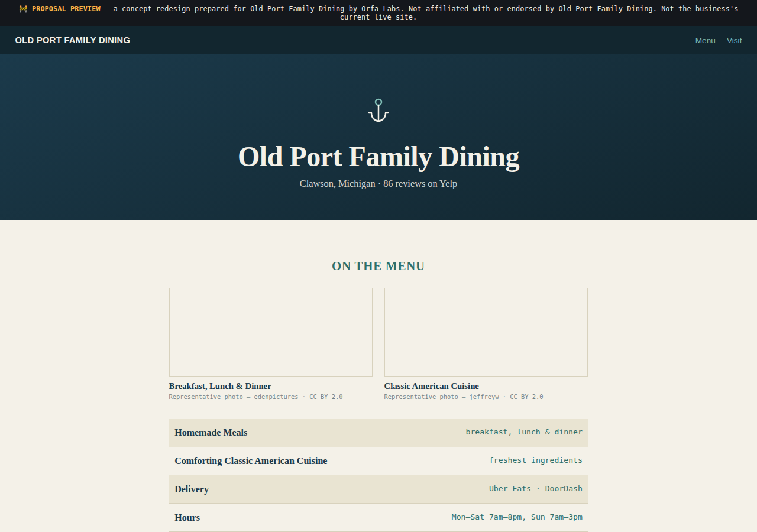Select the Delivery row label

[192, 489]
